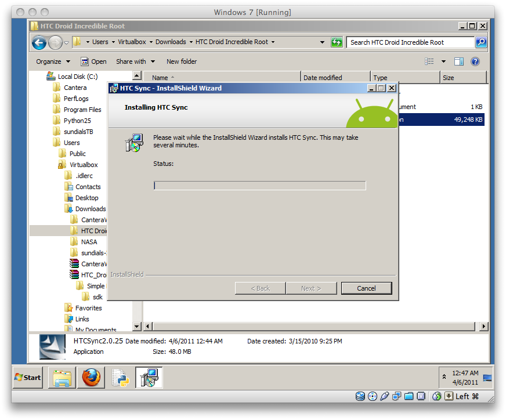Open Windows Explorer from taskbar
Viewport: 506px width, 420px height.
coord(62,378)
